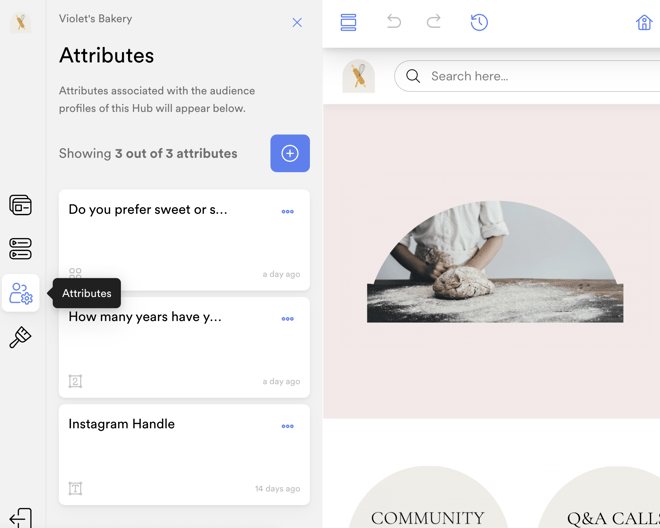
Task: Open the version history icon
Action: point(479,22)
